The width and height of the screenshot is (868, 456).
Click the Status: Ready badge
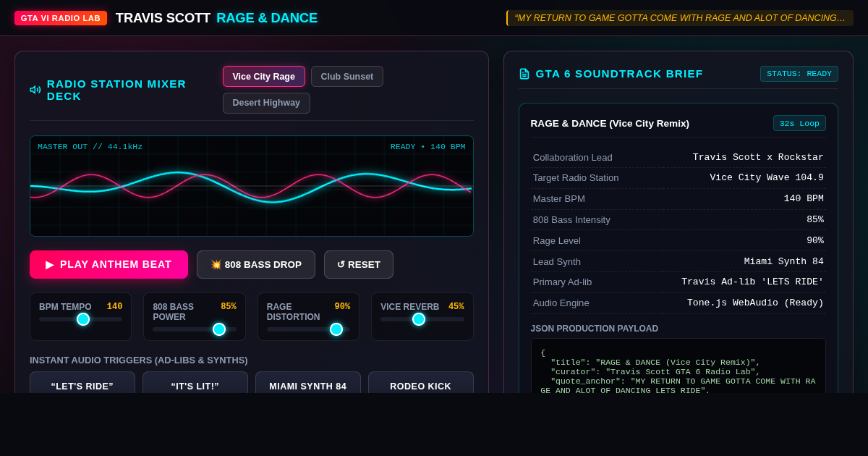pyautogui.click(x=799, y=74)
